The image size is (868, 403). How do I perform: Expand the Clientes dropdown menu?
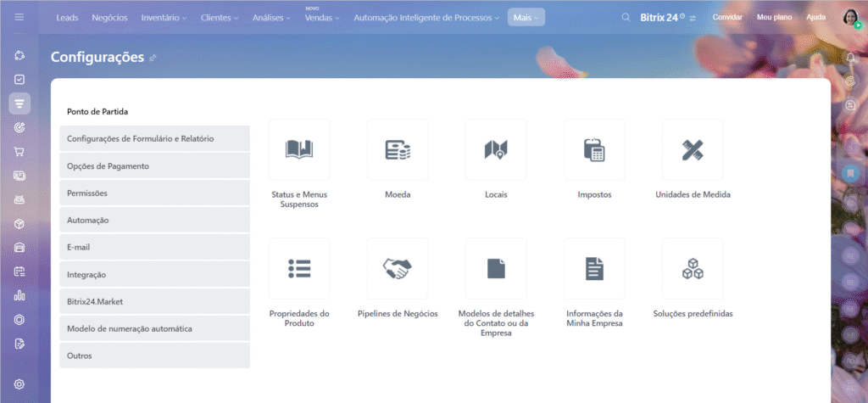(x=220, y=17)
